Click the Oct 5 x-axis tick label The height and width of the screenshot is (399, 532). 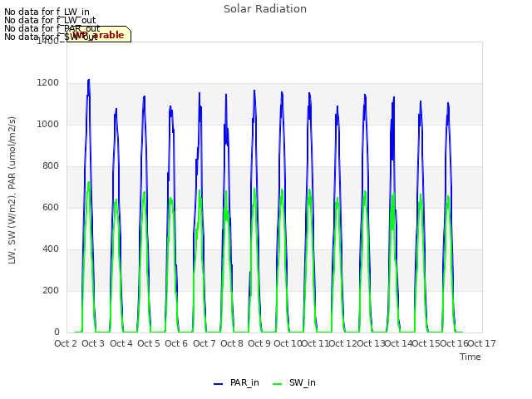(149, 343)
